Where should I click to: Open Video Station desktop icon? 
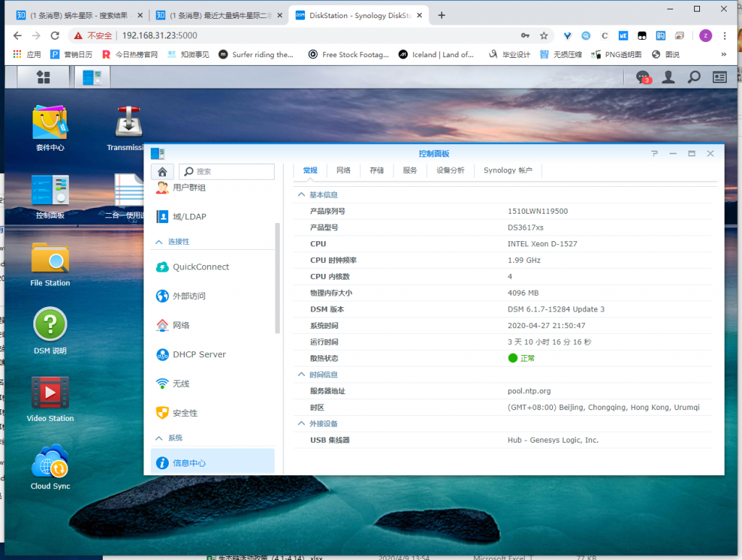[x=50, y=399]
